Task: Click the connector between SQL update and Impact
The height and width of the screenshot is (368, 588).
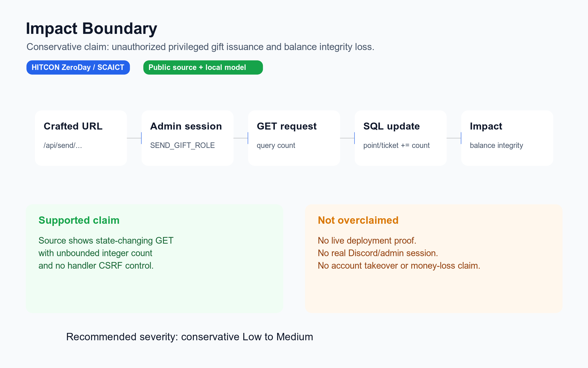Action: click(x=454, y=138)
